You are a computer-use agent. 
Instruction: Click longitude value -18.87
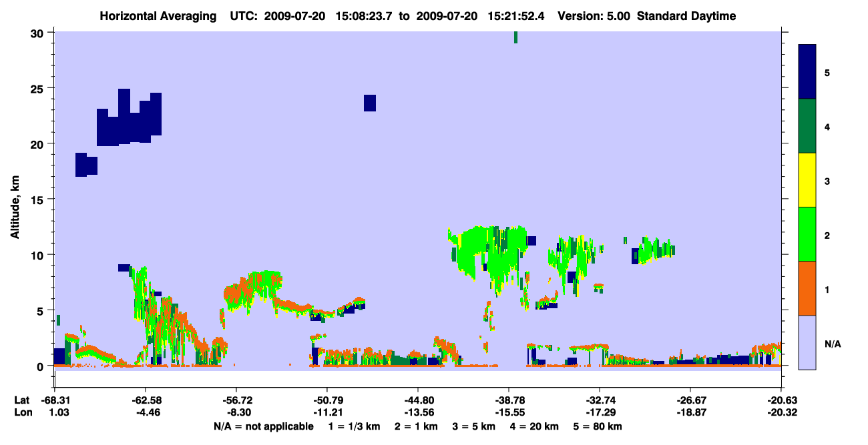[x=690, y=412]
